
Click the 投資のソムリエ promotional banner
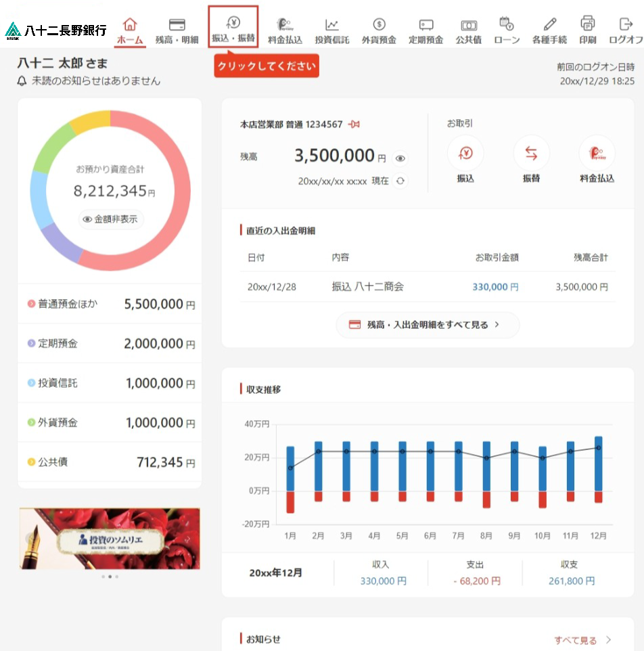(110, 539)
